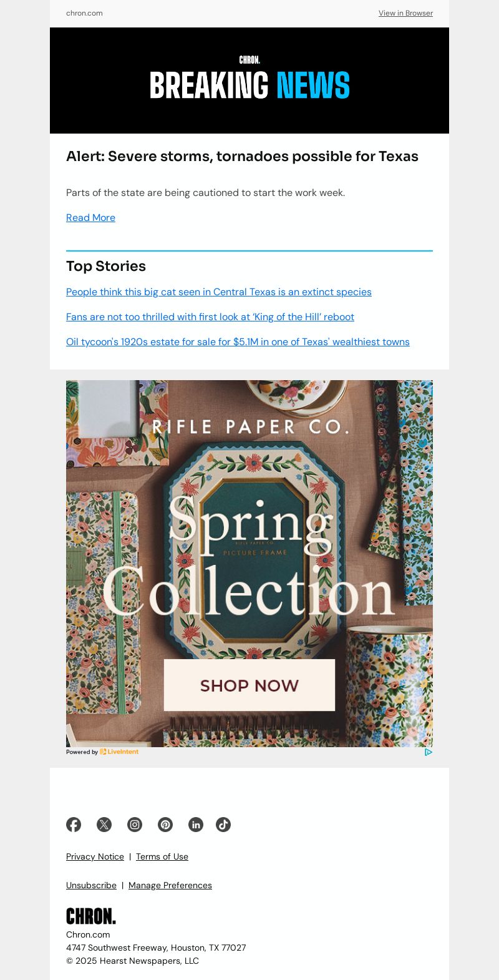Open the LinkedIn social icon

pos(196,825)
